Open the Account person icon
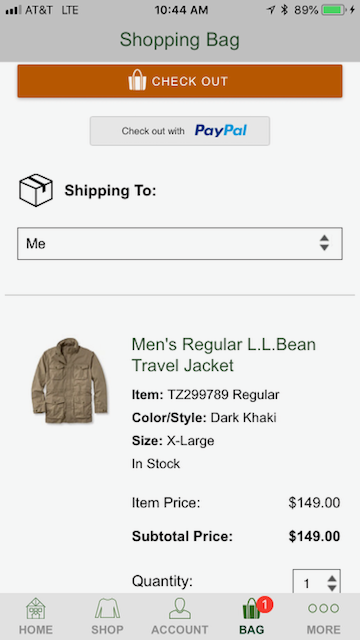This screenshot has height=640, width=360. click(180, 609)
